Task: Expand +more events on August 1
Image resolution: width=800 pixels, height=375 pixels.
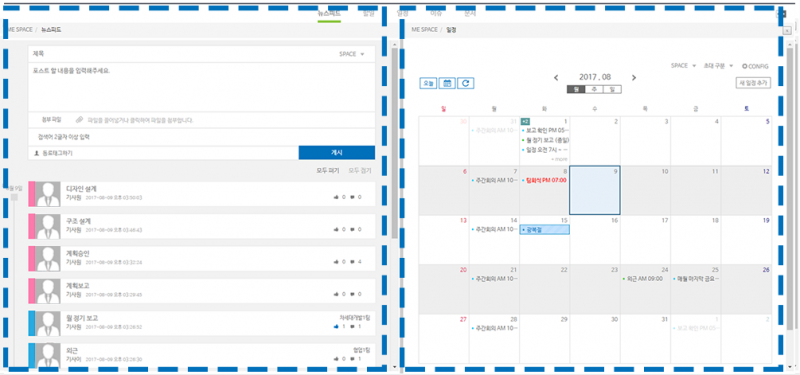Action: click(x=559, y=159)
